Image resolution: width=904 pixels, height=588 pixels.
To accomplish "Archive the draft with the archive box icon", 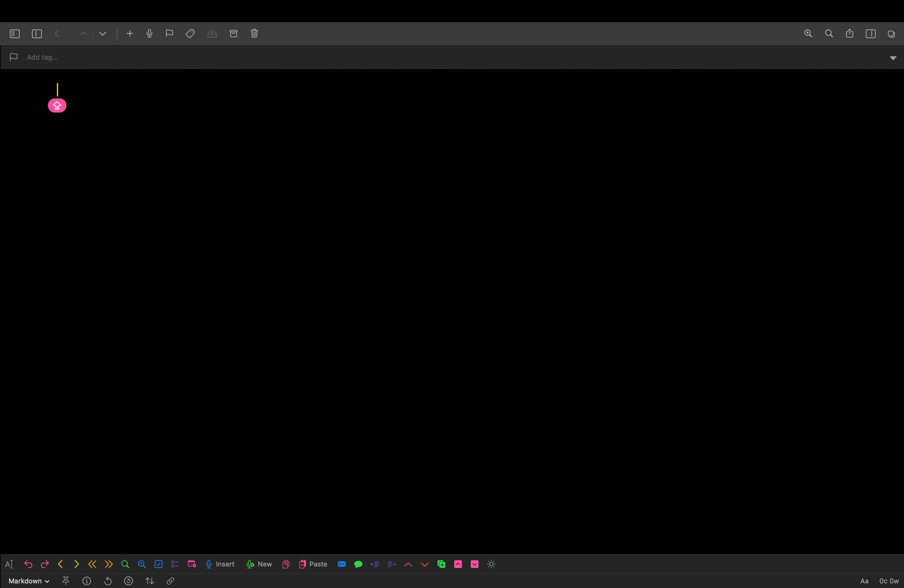I will click(x=233, y=33).
